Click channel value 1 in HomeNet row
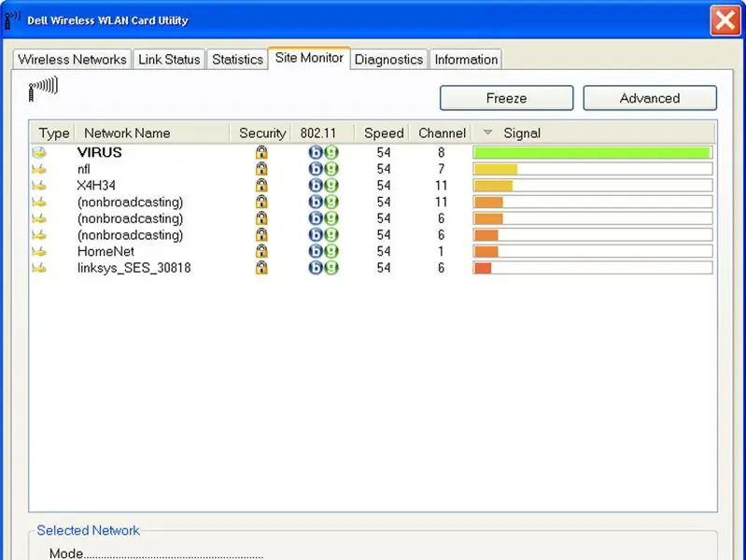The height and width of the screenshot is (560, 746). click(x=441, y=251)
